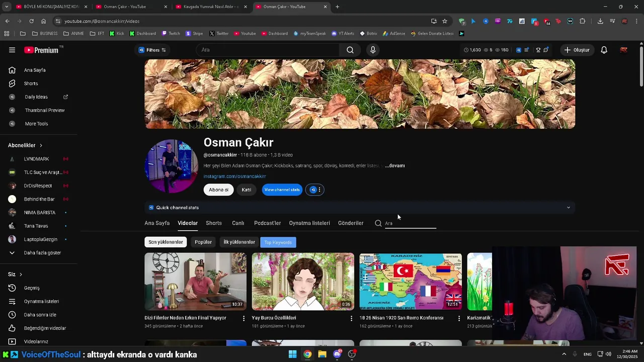Click the search magnifier button
Image resolution: width=644 pixels, height=362 pixels.
point(350,50)
